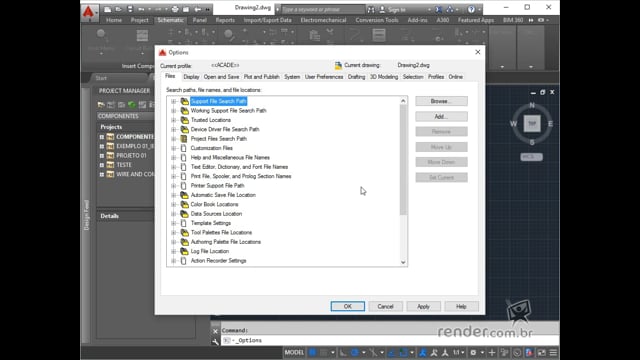Viewport: 640px width, 360px height.
Task: Click the command line input field
Action: pos(390,340)
